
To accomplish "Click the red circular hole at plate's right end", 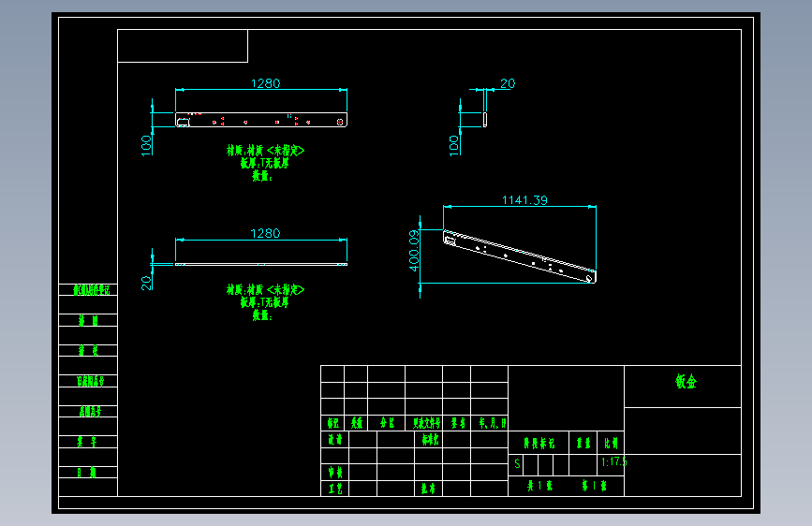I will [x=340, y=123].
